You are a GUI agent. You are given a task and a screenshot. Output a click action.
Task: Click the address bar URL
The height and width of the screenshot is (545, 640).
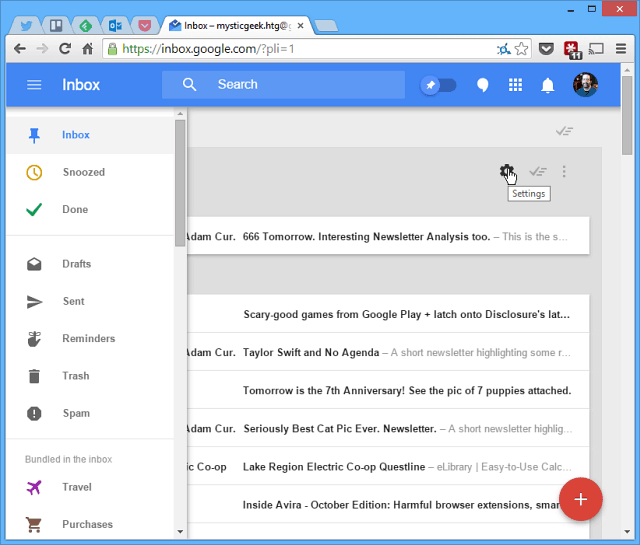tap(208, 49)
